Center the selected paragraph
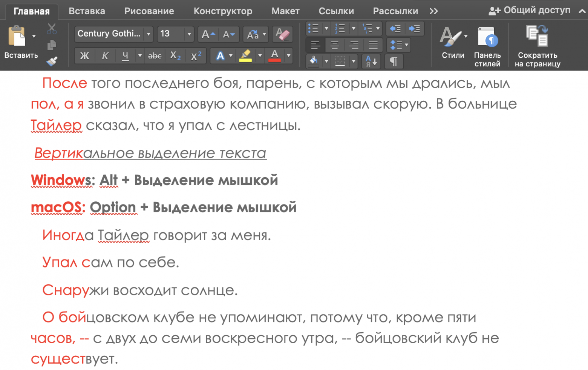The image size is (588, 370). pyautogui.click(x=334, y=45)
